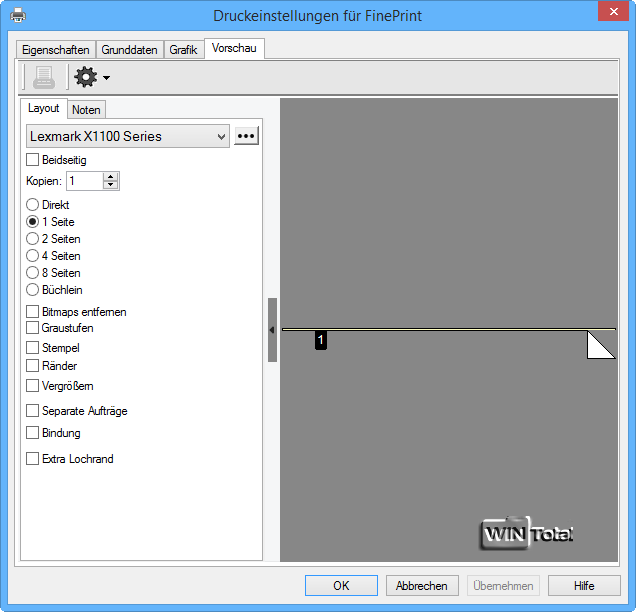Screen dimensions: 636x612
Task: Click the Übernehmen button
Action: click(x=503, y=585)
